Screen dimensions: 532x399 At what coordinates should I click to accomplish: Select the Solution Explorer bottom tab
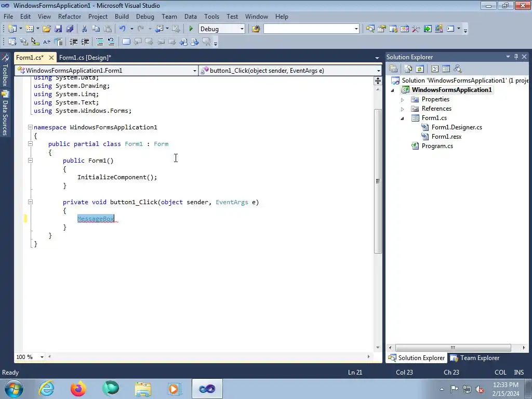[x=417, y=358]
